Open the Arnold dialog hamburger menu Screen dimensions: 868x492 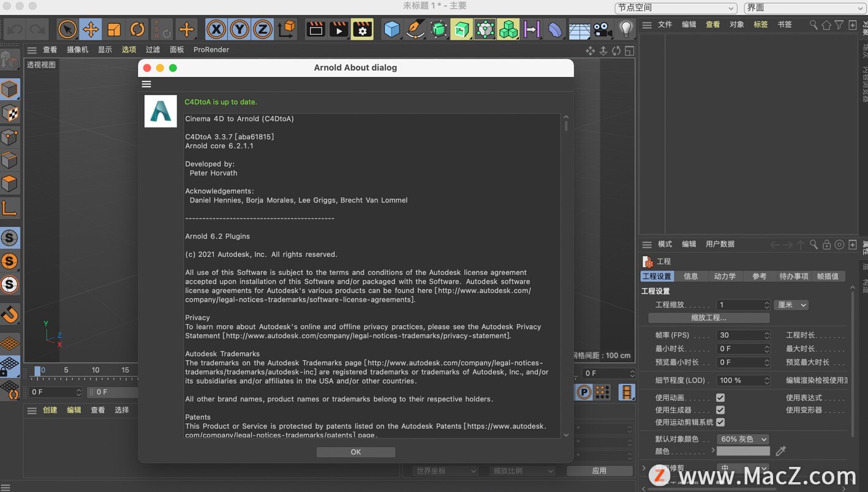coord(146,84)
